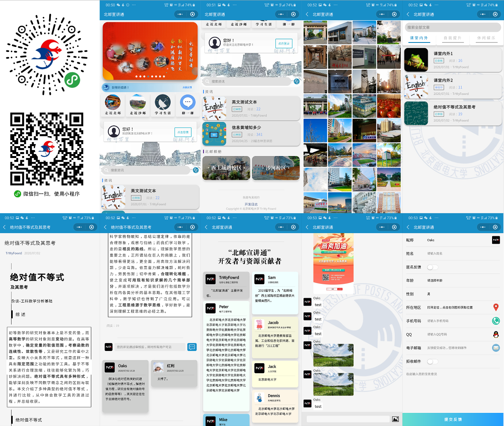Tap 点击登录 on the 00:51 screen

[284, 44]
